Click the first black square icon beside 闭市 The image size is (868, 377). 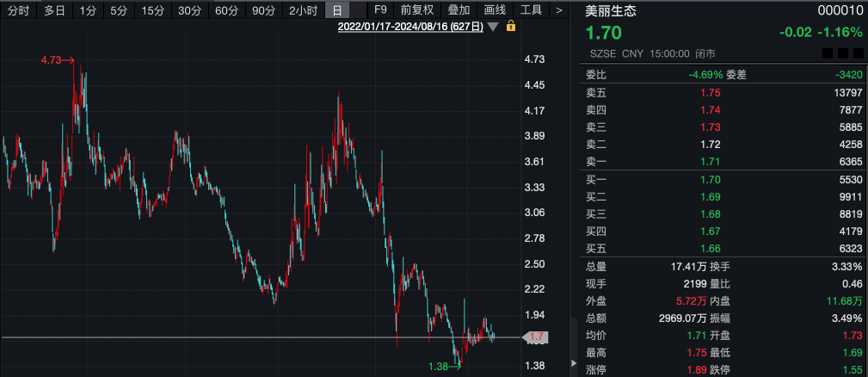click(x=828, y=53)
